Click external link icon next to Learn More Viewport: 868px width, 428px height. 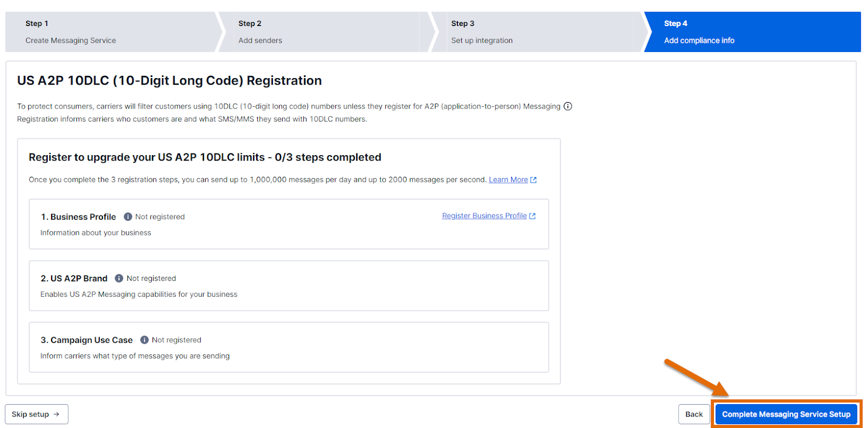pos(533,180)
